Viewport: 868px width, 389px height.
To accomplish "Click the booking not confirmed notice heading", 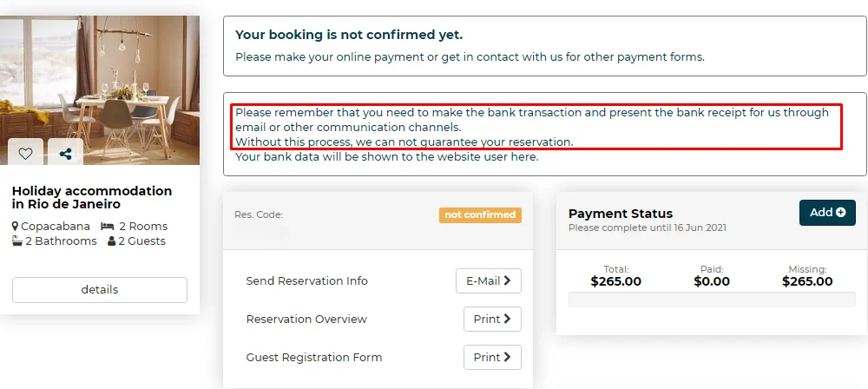I will tap(349, 35).
